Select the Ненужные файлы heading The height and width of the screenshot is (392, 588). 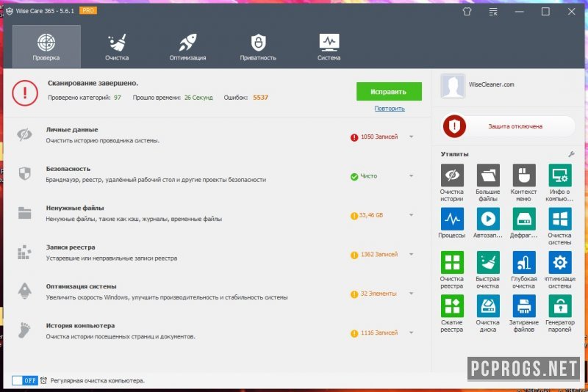pyautogui.click(x=75, y=208)
